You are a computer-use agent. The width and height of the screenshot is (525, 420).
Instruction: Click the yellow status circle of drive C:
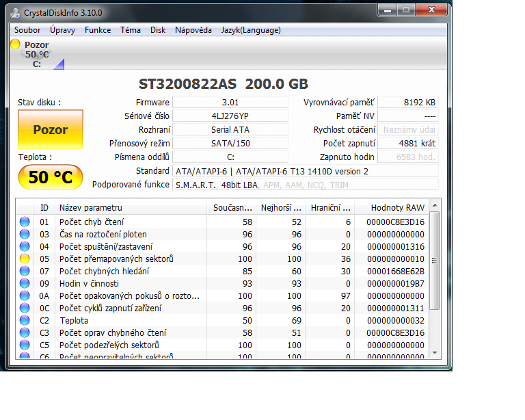pos(16,44)
